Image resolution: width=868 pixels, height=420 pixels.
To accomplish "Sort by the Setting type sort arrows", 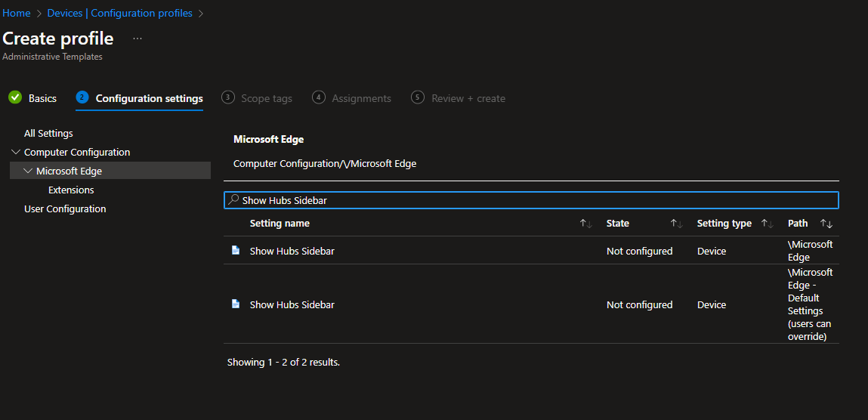I will [x=768, y=224].
